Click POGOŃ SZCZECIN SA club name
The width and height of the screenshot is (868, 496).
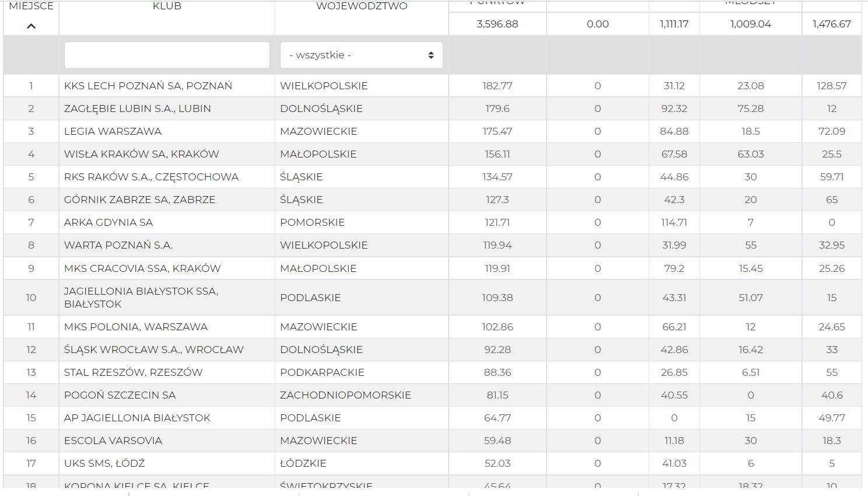click(120, 395)
